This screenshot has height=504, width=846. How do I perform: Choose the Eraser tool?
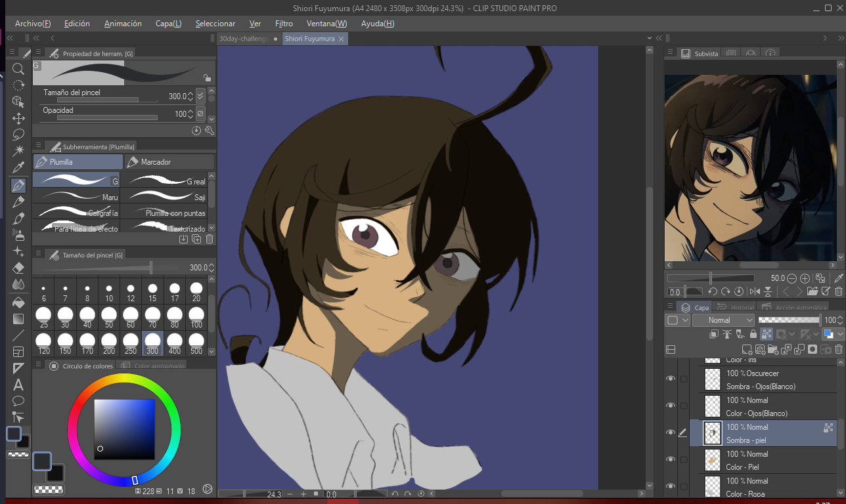click(x=18, y=268)
